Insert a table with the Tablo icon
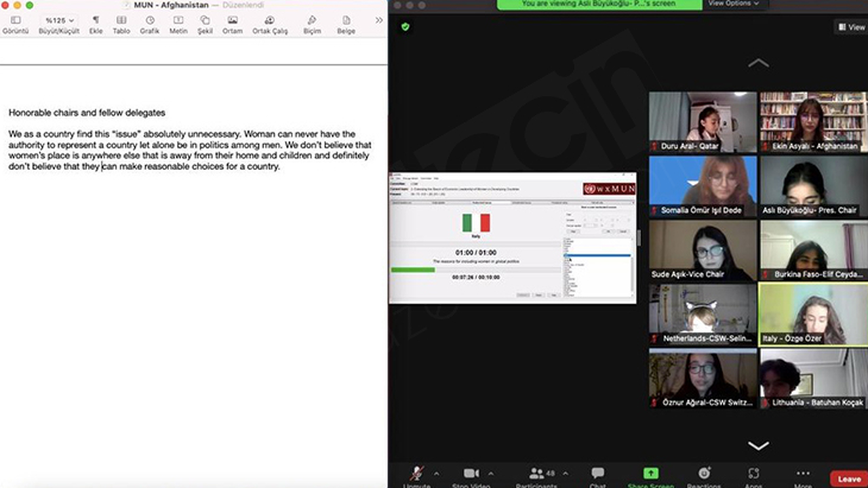868x488 pixels. (x=121, y=20)
